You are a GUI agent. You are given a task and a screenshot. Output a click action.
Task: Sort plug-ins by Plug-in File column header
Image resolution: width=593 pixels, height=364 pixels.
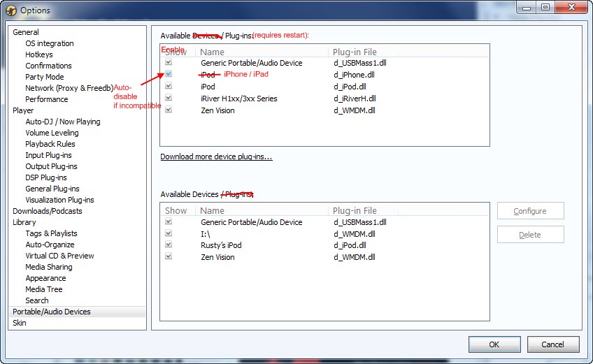[355, 52]
